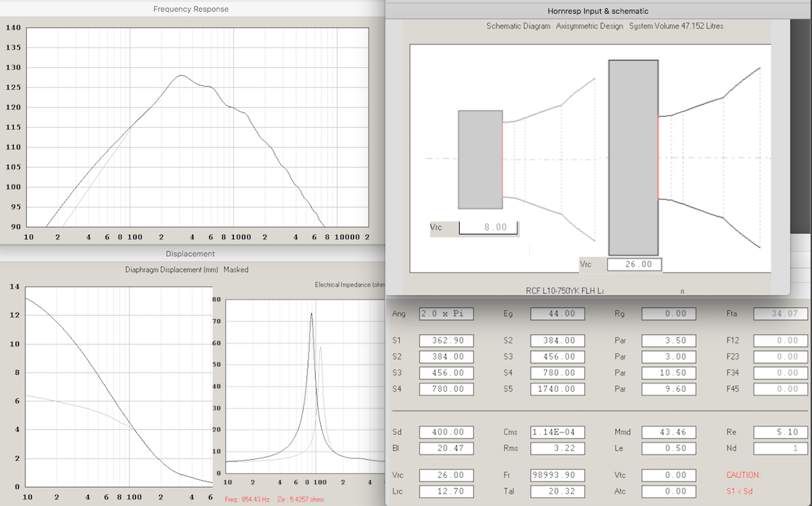Click the Par field with value 10.50
812x506 pixels.
coord(669,373)
